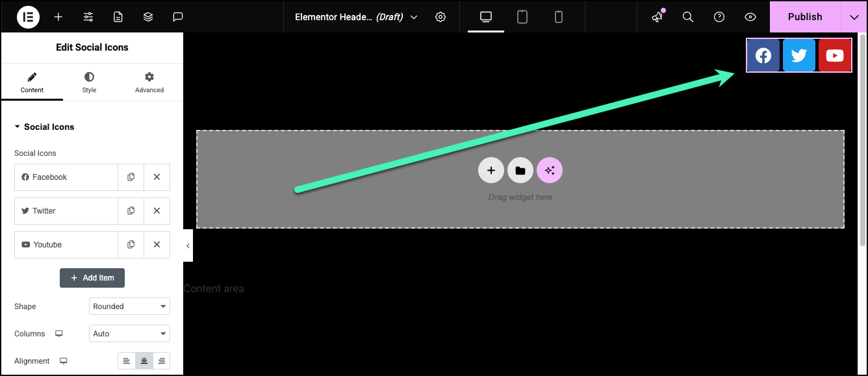Open the Columns dropdown showing Auto

pos(129,334)
